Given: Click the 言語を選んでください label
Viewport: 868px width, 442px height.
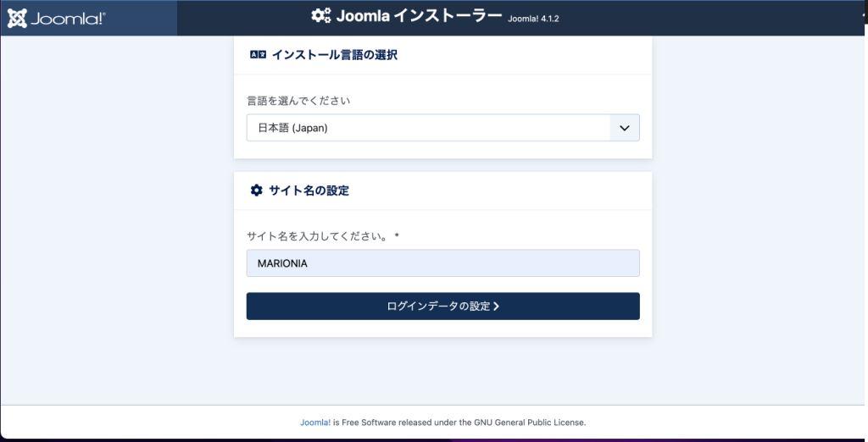Looking at the screenshot, I should pos(298,101).
